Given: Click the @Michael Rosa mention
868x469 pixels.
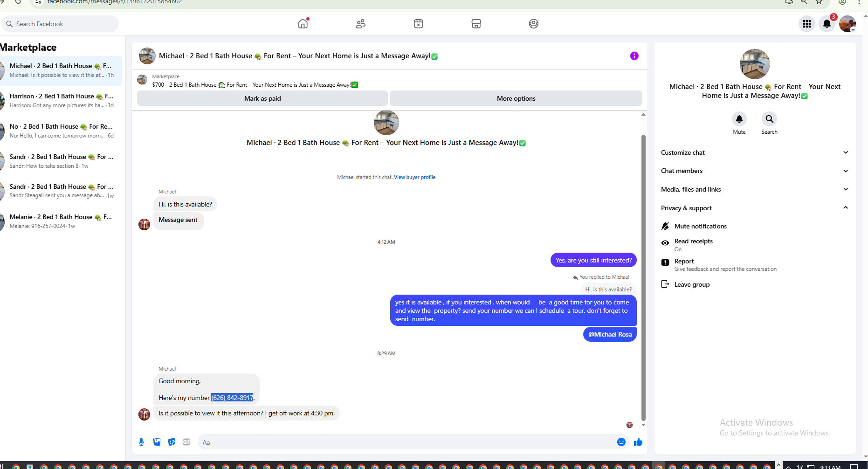Looking at the screenshot, I should 610,334.
